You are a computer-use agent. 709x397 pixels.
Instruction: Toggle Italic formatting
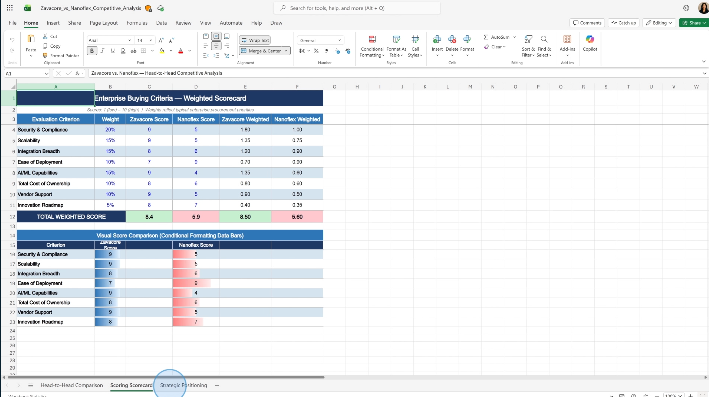click(x=102, y=51)
